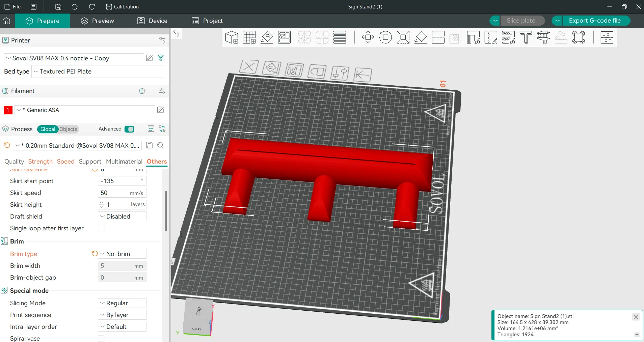
Task: Toggle the Advanced mode switch
Action: pos(129,129)
